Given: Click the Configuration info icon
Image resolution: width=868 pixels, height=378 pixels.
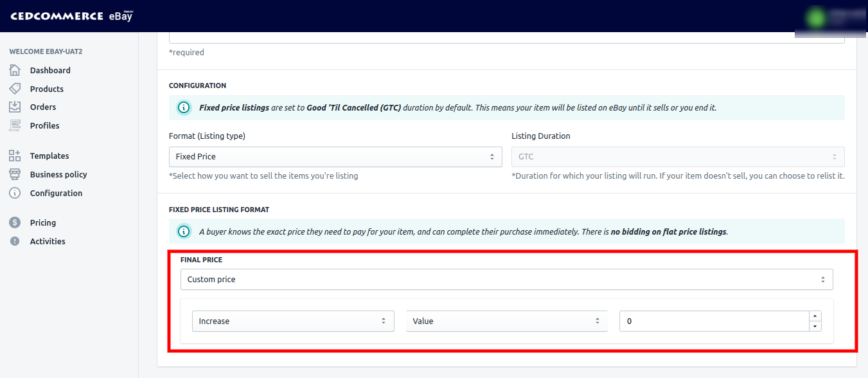Looking at the screenshot, I should 15,193.
